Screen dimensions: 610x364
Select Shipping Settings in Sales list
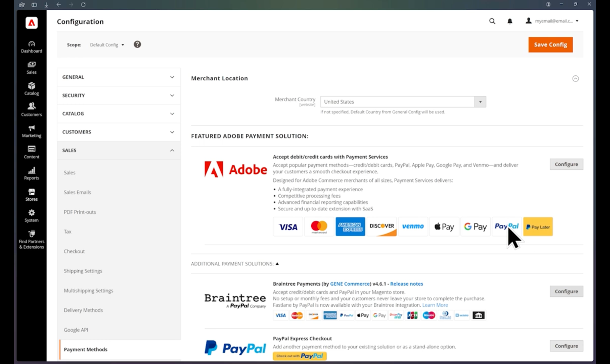coord(83,271)
